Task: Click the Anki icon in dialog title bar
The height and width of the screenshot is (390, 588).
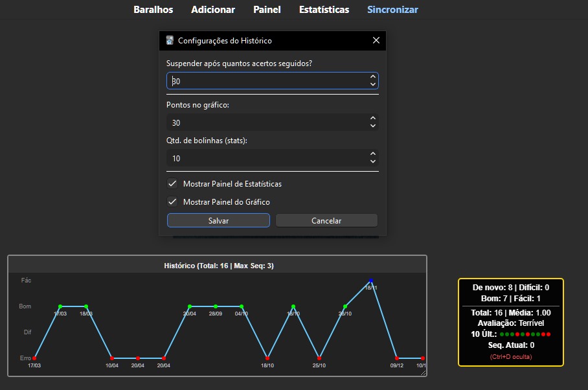Action: point(170,40)
